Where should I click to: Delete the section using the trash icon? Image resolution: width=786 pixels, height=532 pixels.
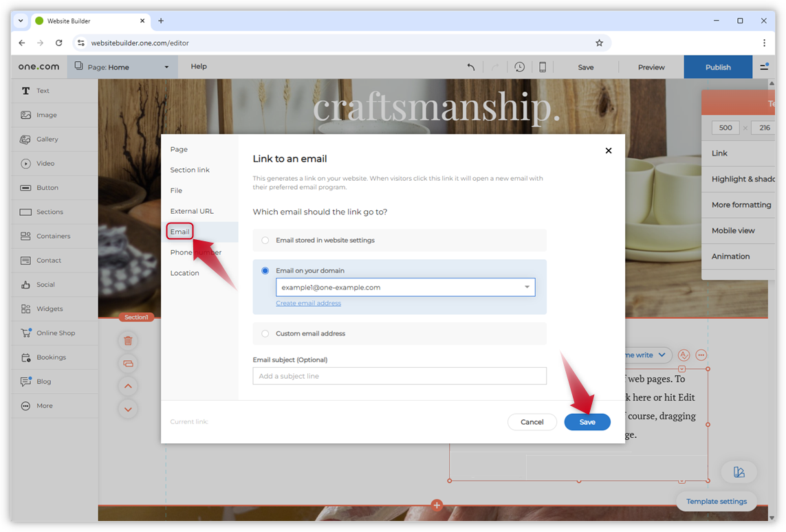(x=128, y=340)
